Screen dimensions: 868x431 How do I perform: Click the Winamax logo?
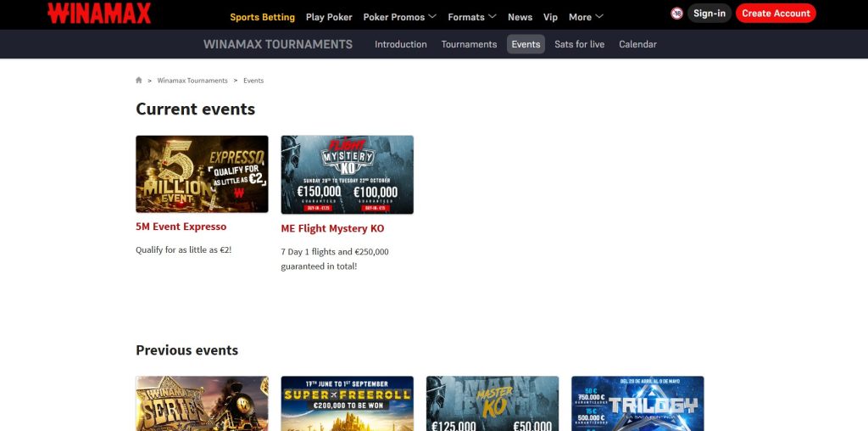pos(99,14)
